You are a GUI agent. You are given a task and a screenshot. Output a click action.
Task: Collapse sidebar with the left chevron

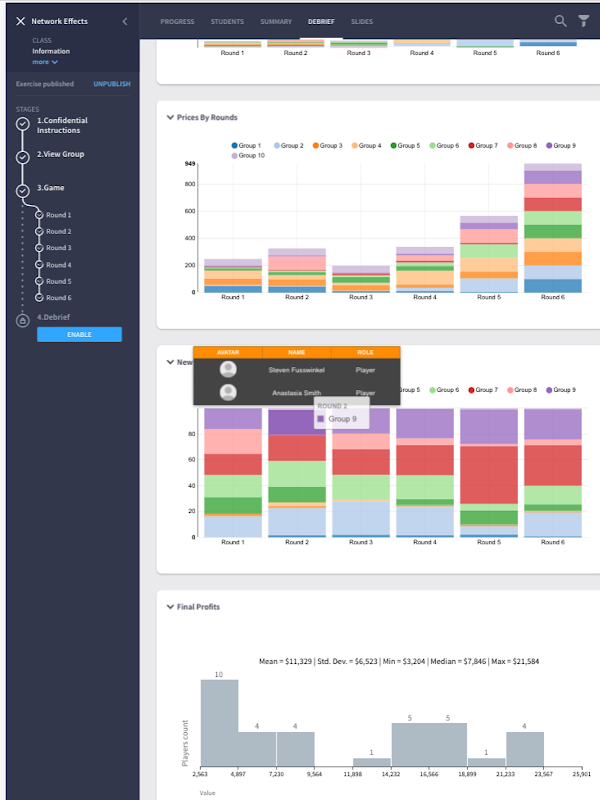125,21
